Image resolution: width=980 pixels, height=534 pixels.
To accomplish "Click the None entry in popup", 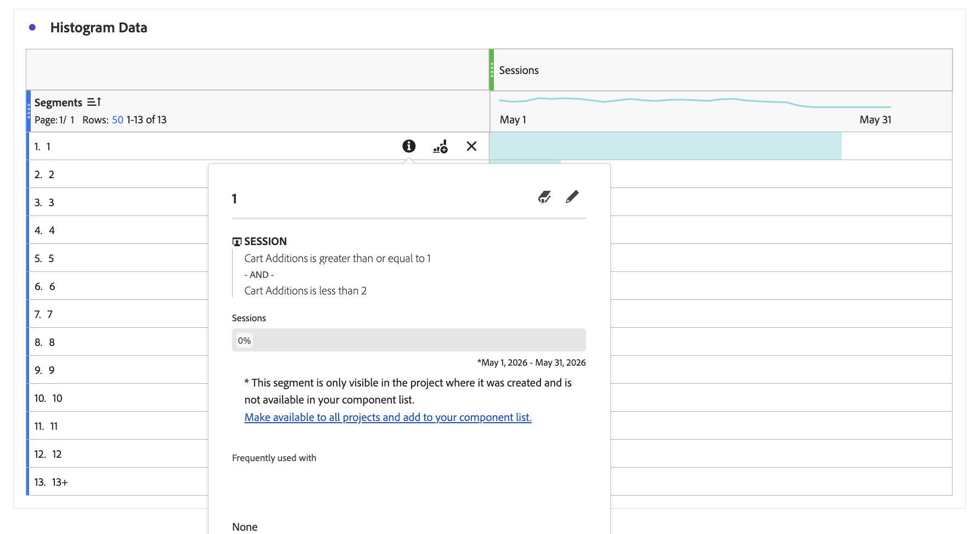I will [x=245, y=527].
